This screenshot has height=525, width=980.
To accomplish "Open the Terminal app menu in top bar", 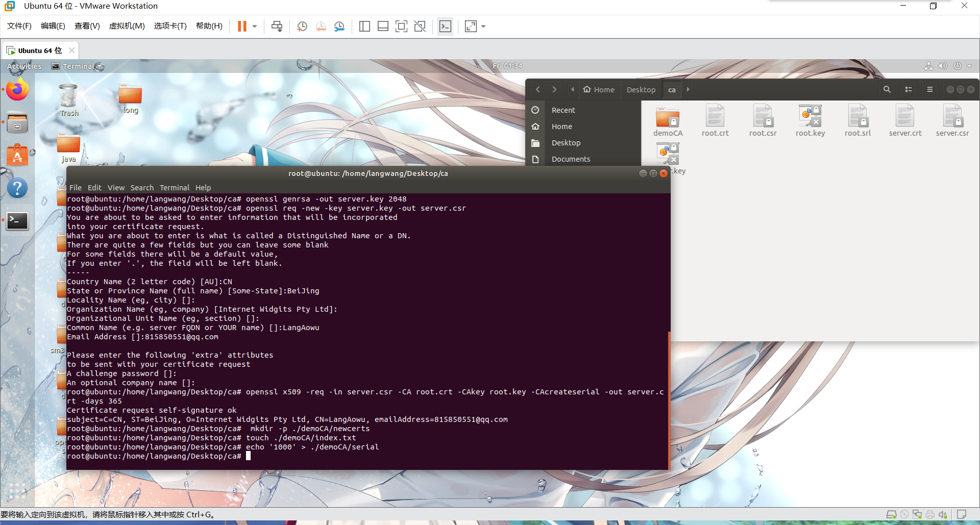I will tap(77, 66).
